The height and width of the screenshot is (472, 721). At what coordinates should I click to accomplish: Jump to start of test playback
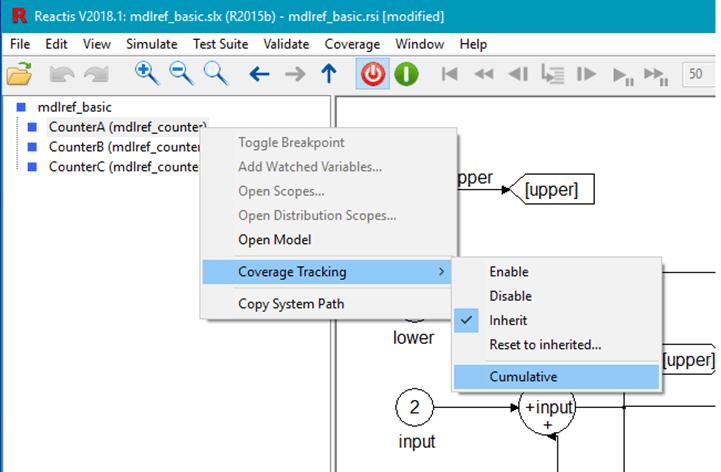pos(449,74)
